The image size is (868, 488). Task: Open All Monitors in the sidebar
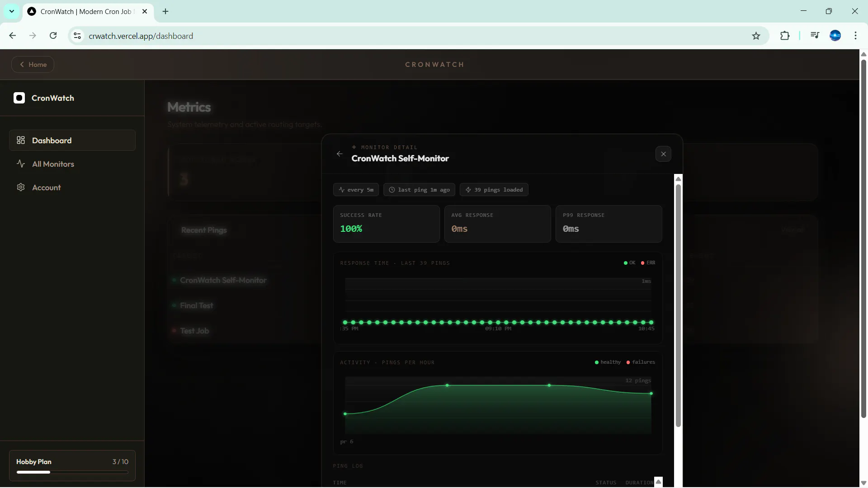(x=72, y=164)
